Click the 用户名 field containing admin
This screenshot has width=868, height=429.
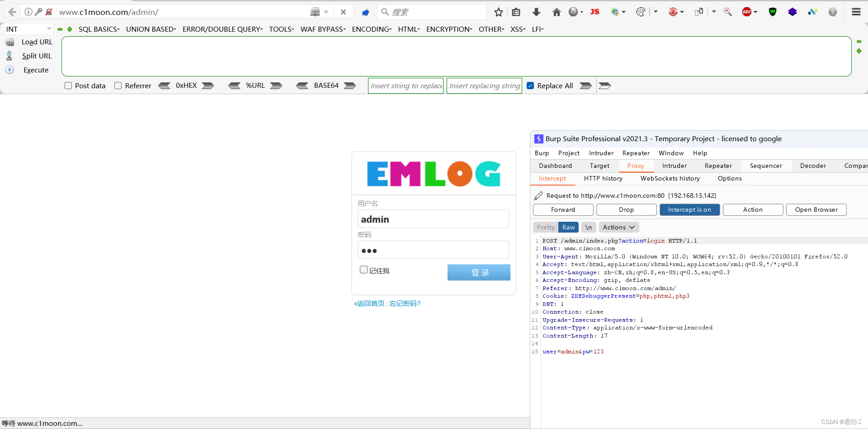(433, 219)
